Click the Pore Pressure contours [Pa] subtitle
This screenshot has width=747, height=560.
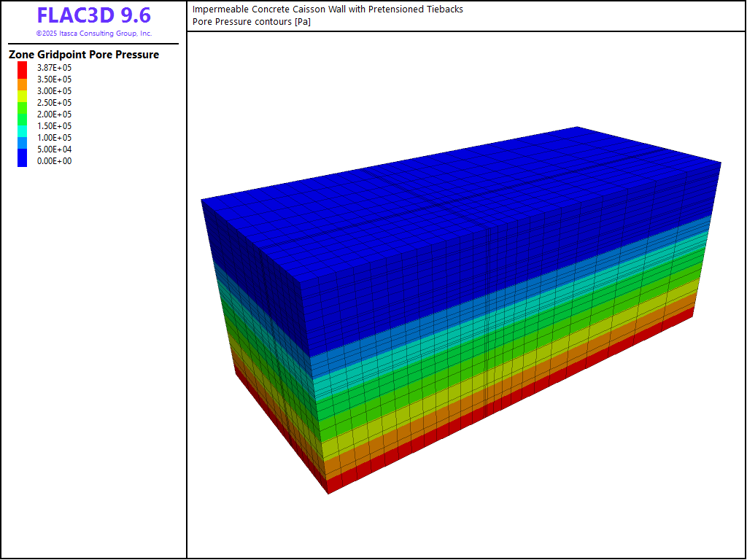click(252, 21)
